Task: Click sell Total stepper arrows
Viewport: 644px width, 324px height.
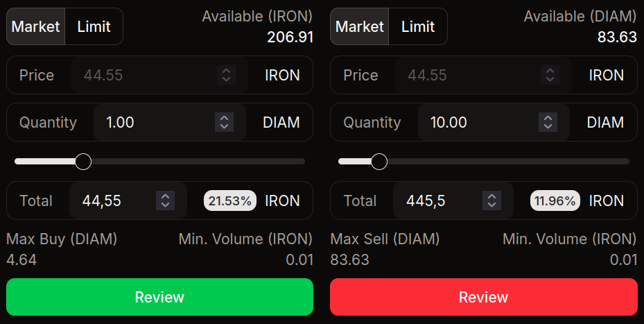Action: tap(491, 201)
